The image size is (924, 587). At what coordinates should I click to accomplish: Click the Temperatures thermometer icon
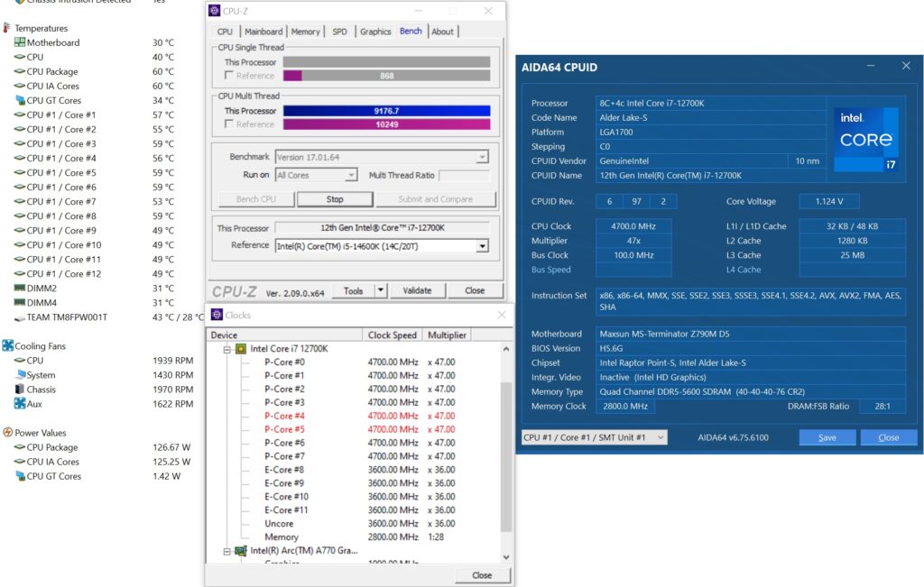6,28
